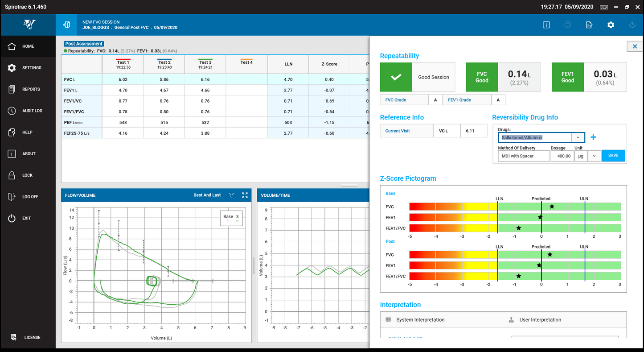
Task: Open Session Info from the top toolbar
Action: coord(546,25)
